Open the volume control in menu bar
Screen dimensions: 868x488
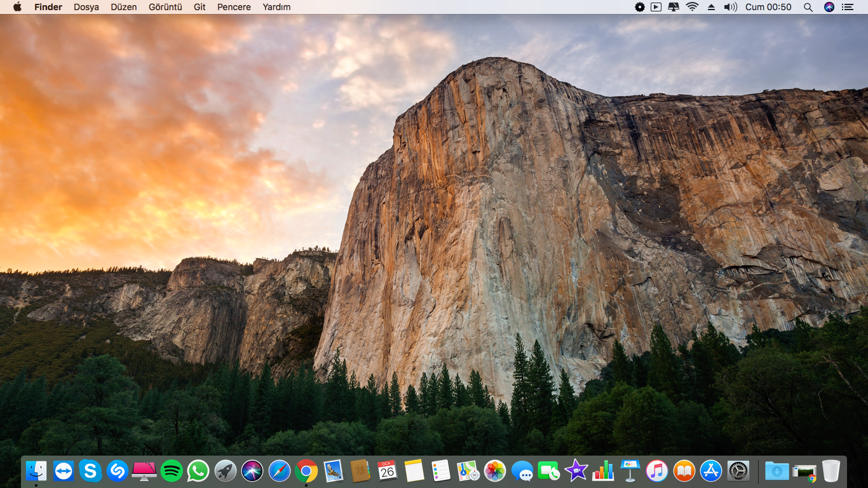pyautogui.click(x=730, y=7)
